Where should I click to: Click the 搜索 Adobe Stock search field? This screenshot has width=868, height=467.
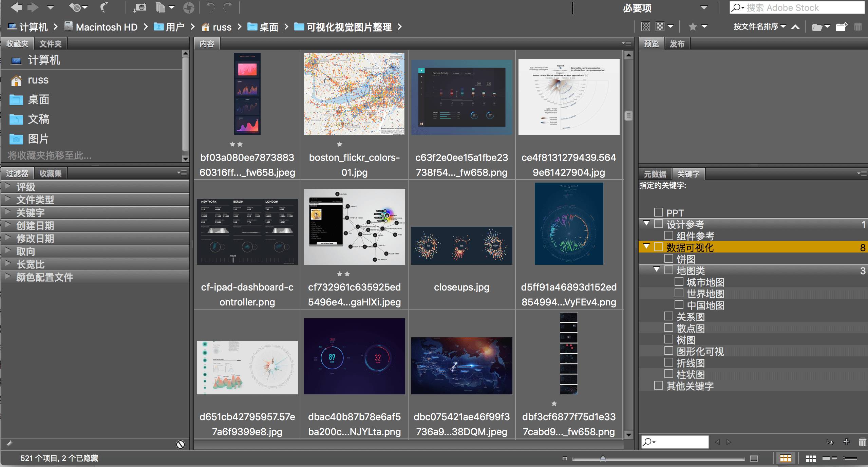click(797, 7)
